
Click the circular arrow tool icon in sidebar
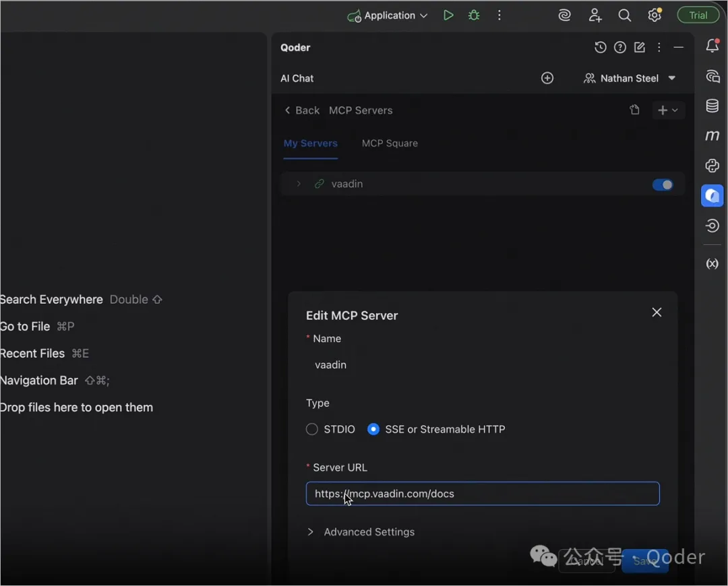click(x=712, y=226)
